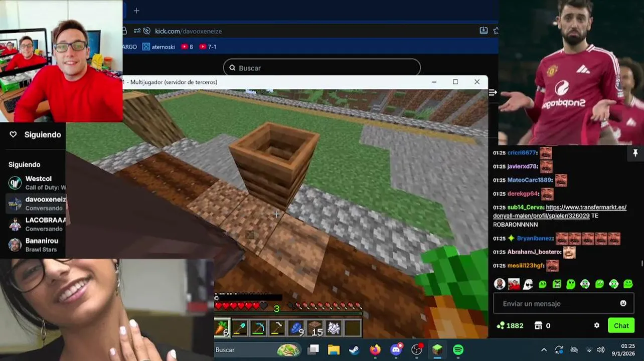Open the chat shop icon
Viewport: 644px width, 361px height.
click(x=538, y=325)
